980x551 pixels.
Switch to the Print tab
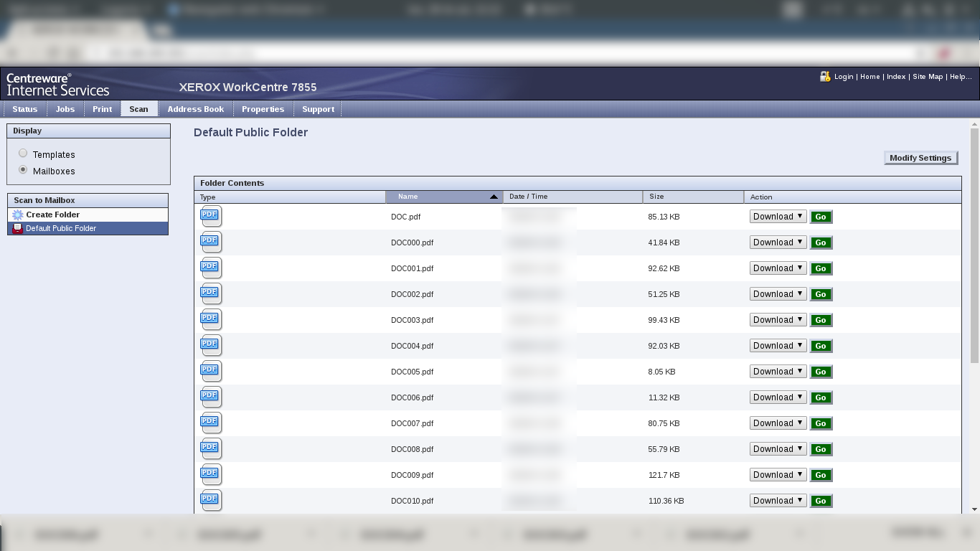[x=102, y=109]
